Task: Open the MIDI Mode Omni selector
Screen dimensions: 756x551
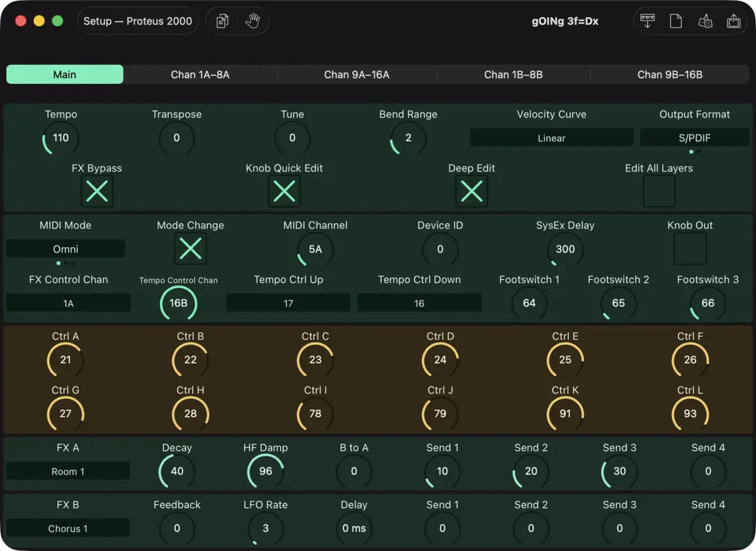Action: click(x=66, y=248)
